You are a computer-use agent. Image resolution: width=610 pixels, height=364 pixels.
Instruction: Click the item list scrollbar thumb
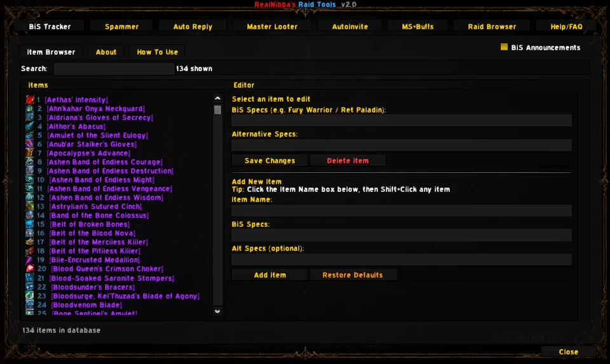pos(217,110)
